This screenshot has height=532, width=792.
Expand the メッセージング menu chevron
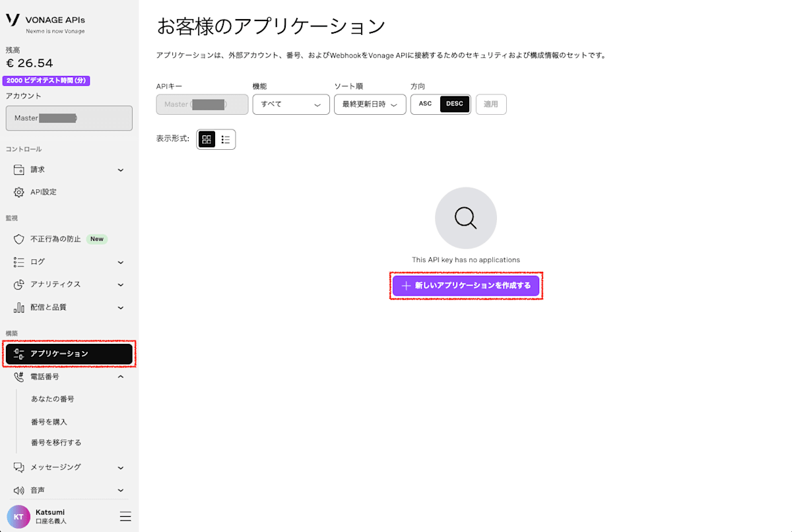(121, 467)
